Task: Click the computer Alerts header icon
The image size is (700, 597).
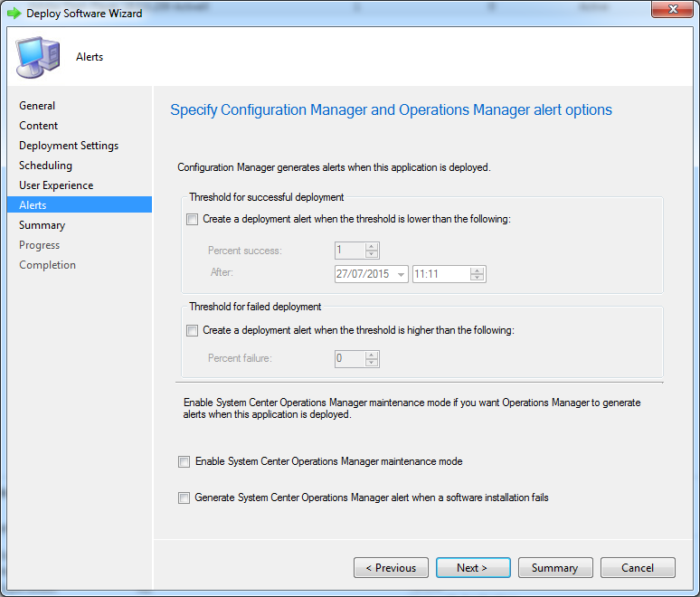Action: coord(38,56)
